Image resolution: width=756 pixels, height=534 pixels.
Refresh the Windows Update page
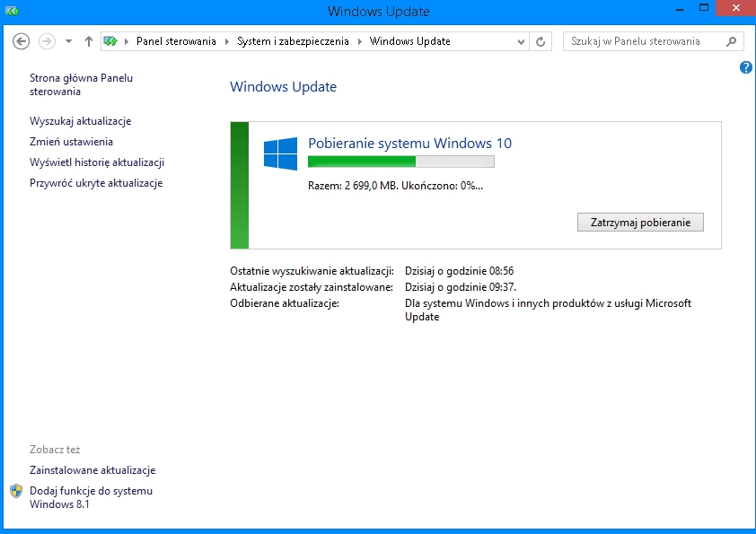click(541, 42)
